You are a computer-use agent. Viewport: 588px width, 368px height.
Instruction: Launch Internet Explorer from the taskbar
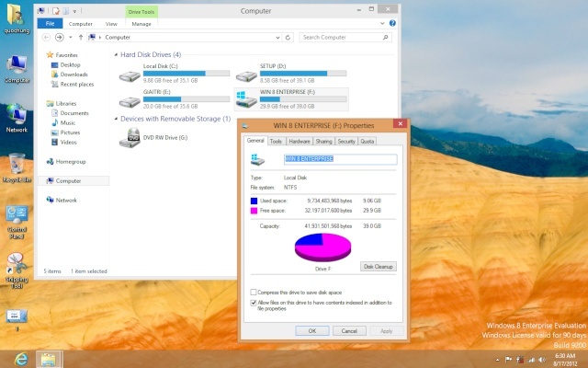21,359
